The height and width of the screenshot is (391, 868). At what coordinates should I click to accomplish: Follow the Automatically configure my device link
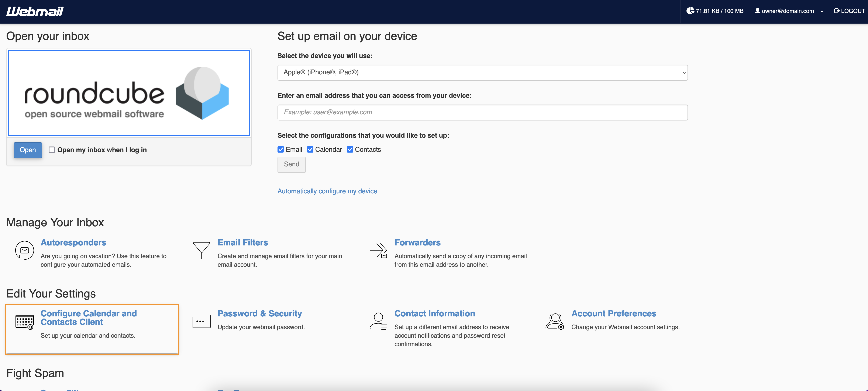coord(327,191)
